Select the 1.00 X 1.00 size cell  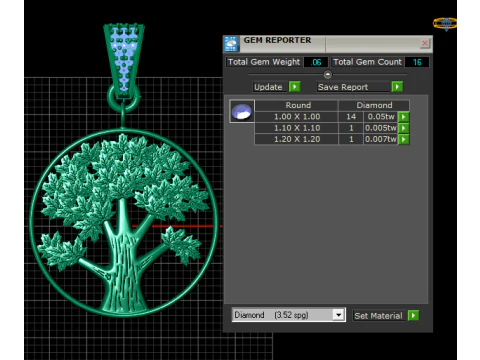pos(297,117)
